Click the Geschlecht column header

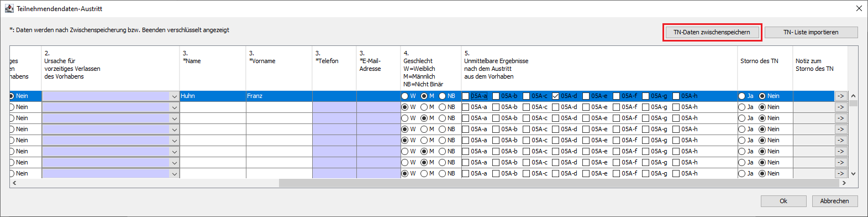click(431, 69)
